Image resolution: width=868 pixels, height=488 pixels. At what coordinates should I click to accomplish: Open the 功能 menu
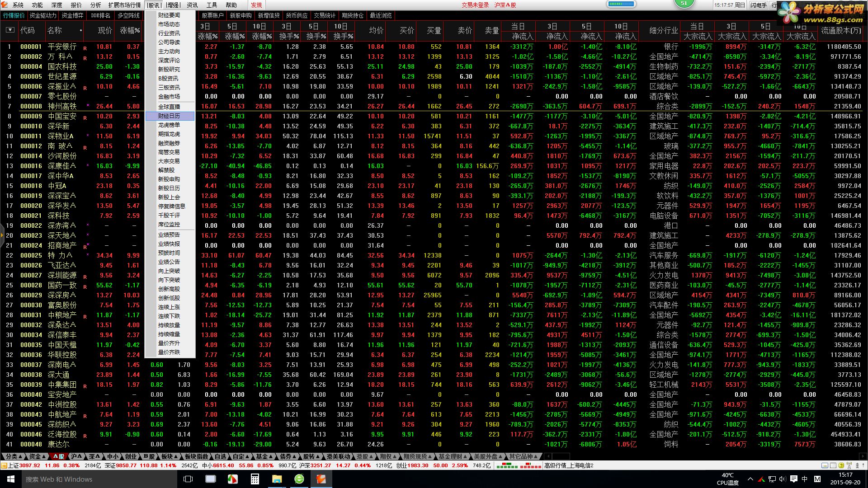point(38,5)
